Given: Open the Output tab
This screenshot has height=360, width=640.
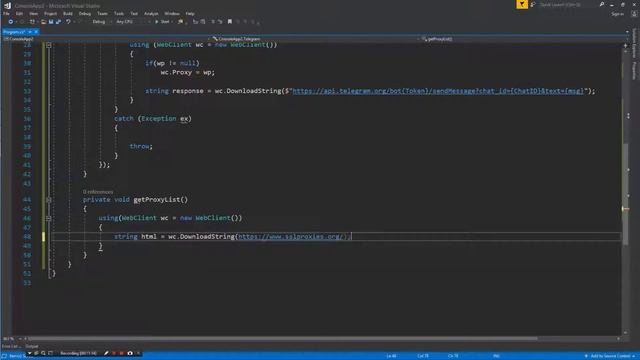Looking at the screenshot, I should click(31, 347).
